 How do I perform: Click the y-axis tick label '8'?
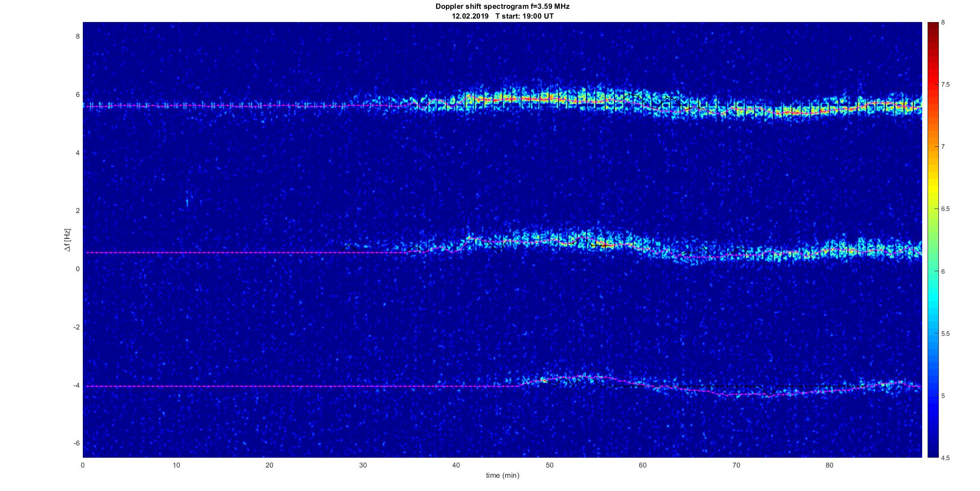(77, 36)
